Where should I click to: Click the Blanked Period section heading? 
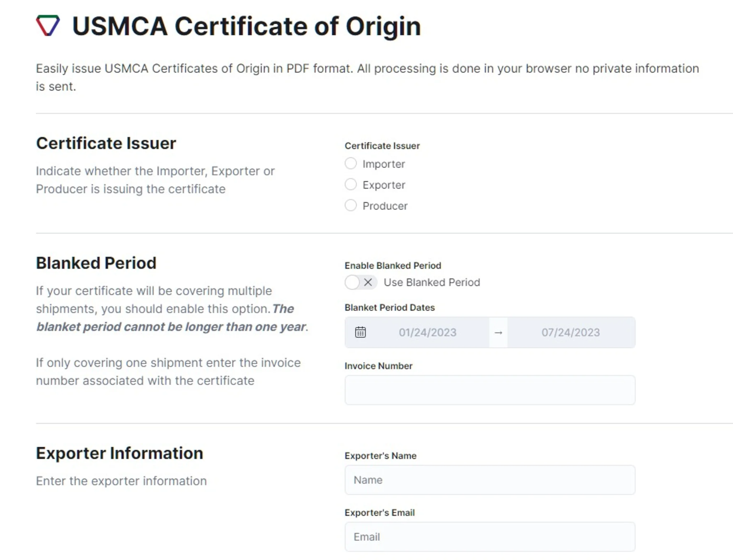point(96,263)
